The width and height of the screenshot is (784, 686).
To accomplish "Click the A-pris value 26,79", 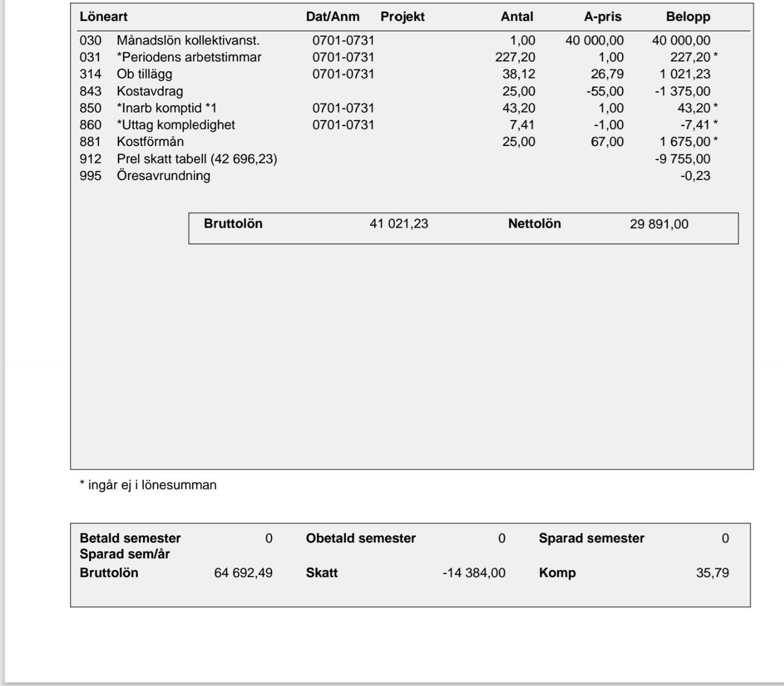I will 607,74.
